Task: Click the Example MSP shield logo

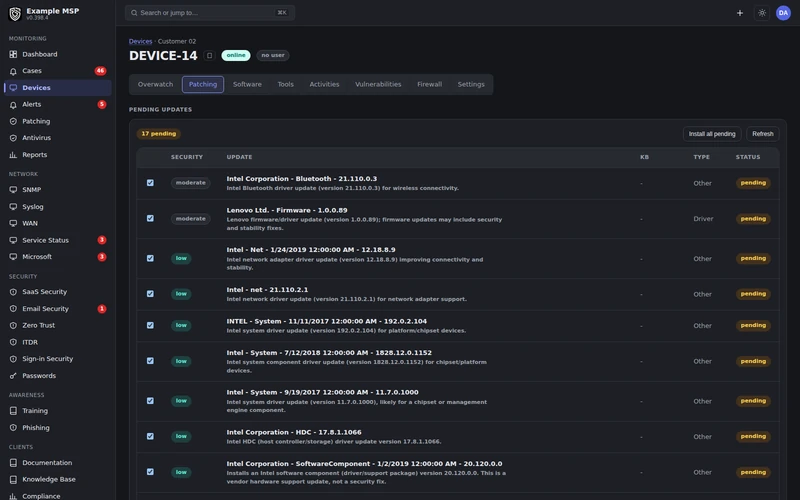Action: [15, 14]
